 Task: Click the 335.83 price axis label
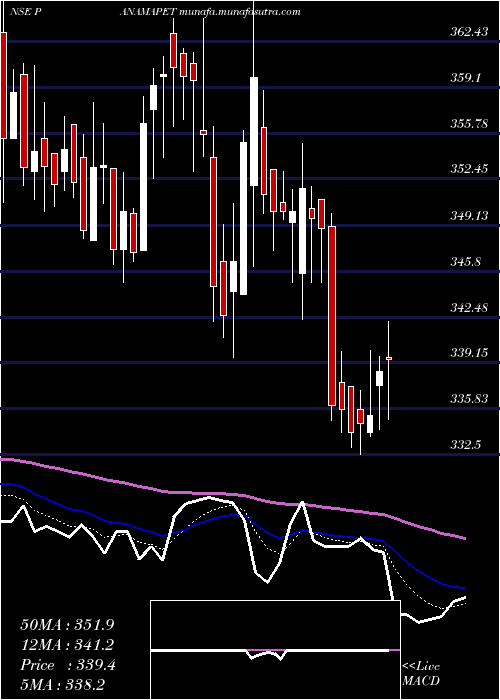click(x=469, y=399)
